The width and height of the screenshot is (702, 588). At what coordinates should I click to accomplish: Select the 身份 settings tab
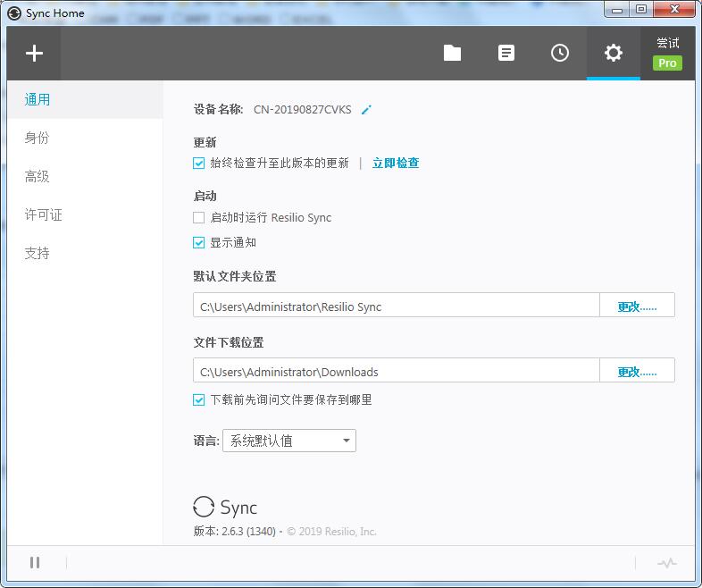pos(85,138)
